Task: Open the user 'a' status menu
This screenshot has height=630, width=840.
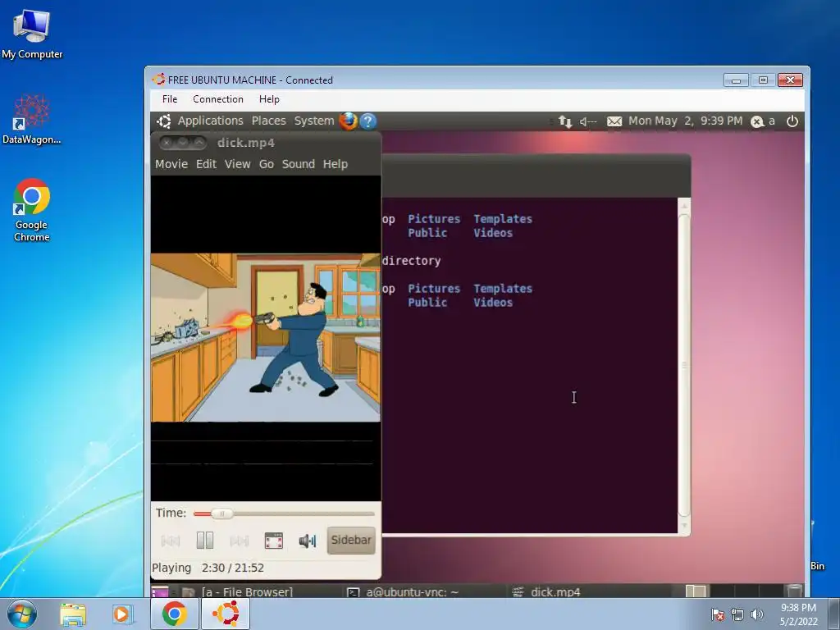Action: tap(764, 121)
